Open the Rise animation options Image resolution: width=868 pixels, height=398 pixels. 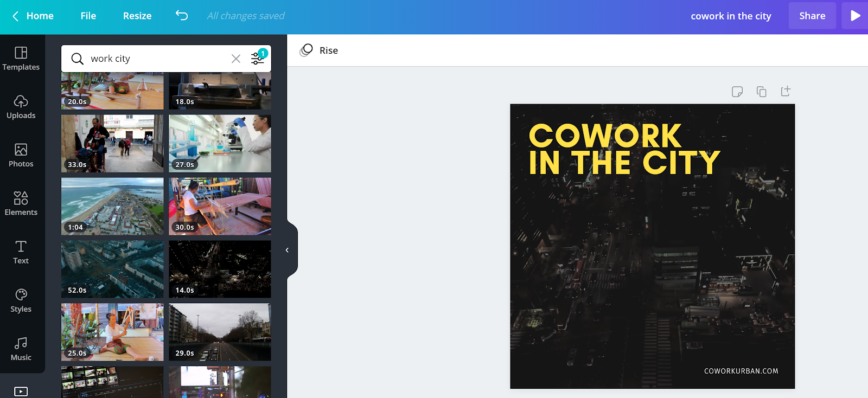click(x=319, y=50)
